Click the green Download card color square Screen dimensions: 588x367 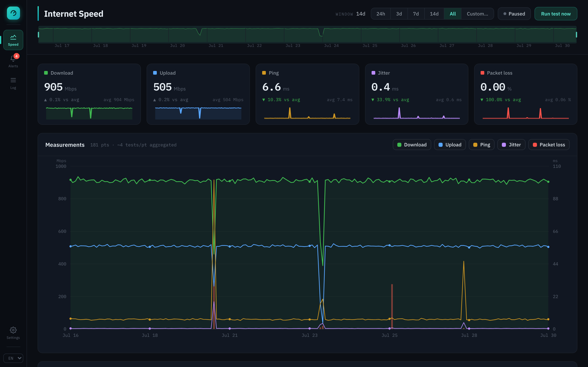[x=46, y=73]
